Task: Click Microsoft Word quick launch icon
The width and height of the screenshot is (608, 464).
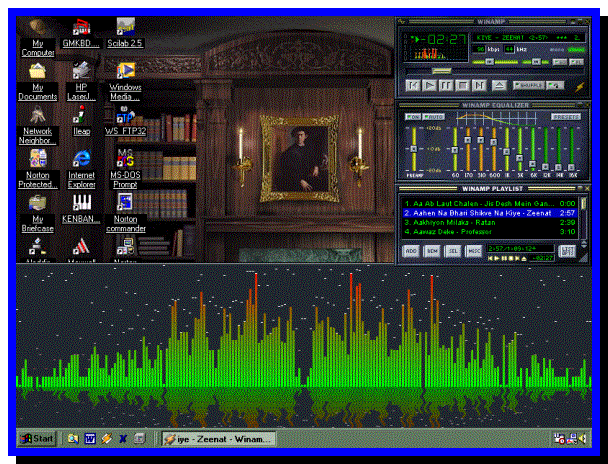Action: pyautogui.click(x=90, y=439)
